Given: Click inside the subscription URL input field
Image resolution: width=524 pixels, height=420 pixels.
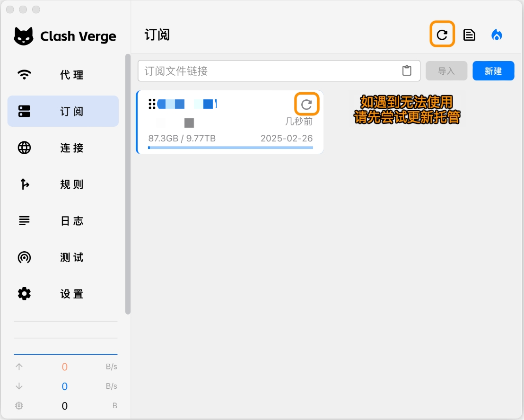Looking at the screenshot, I should [270, 70].
